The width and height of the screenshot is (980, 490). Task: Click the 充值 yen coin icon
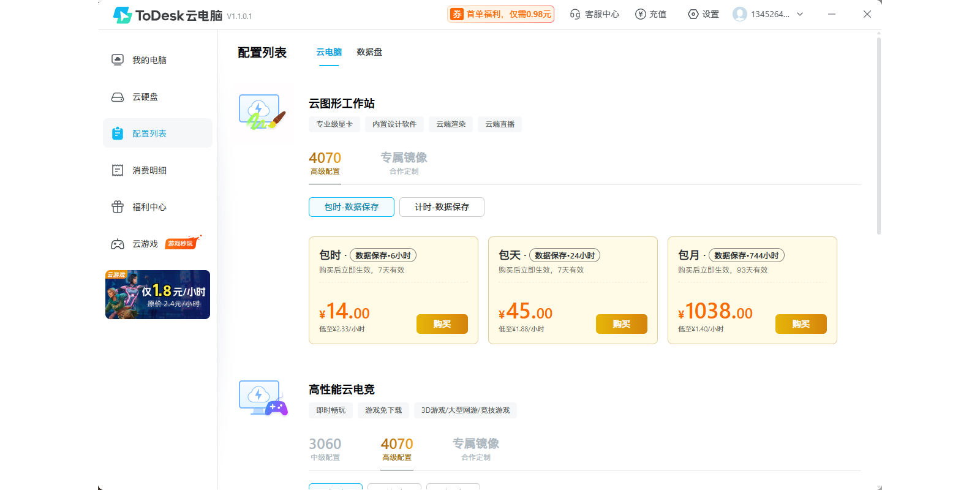click(641, 14)
